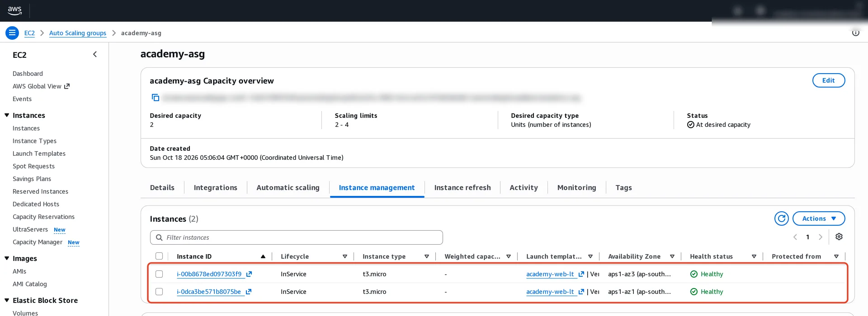The height and width of the screenshot is (316, 868).
Task: Open i-00b8678ed097303f9 external link icon
Action: [x=249, y=274]
